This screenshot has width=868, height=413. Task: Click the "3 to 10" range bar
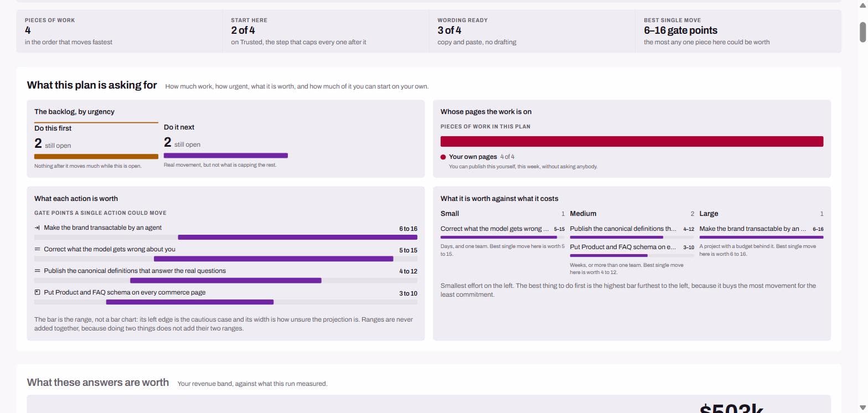(190, 302)
